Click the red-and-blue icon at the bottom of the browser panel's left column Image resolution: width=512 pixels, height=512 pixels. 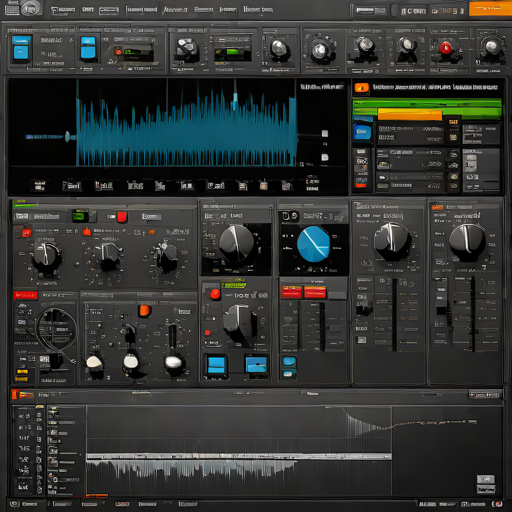(x=361, y=183)
